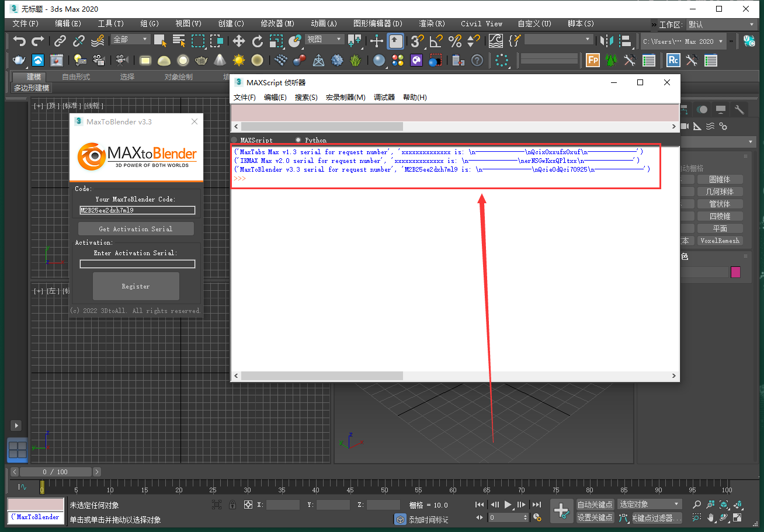Focus the Enter Activation Serial field

137,264
